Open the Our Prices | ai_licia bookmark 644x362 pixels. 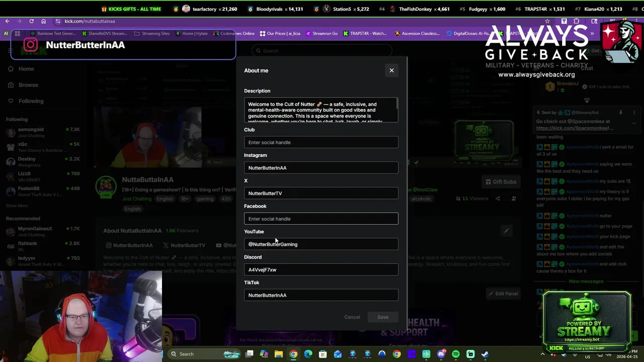pyautogui.click(x=280, y=34)
